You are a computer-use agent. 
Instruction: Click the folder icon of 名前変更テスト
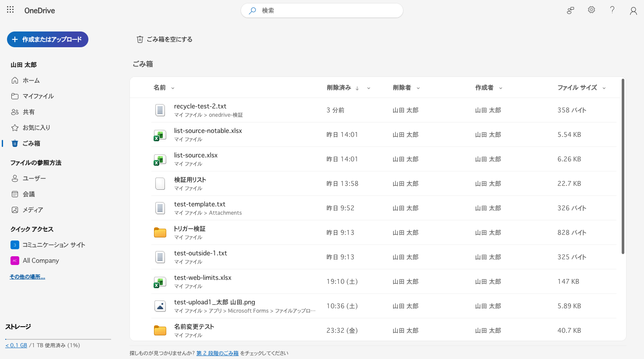point(160,331)
